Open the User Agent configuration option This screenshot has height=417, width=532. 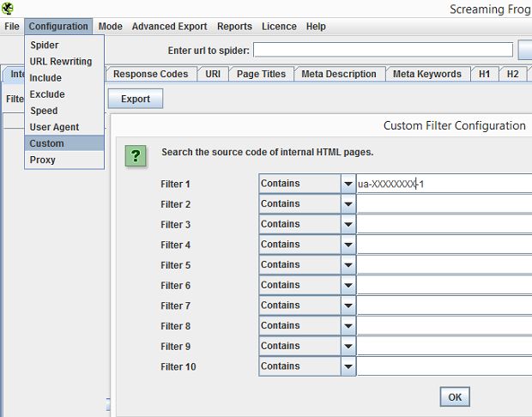click(x=54, y=127)
